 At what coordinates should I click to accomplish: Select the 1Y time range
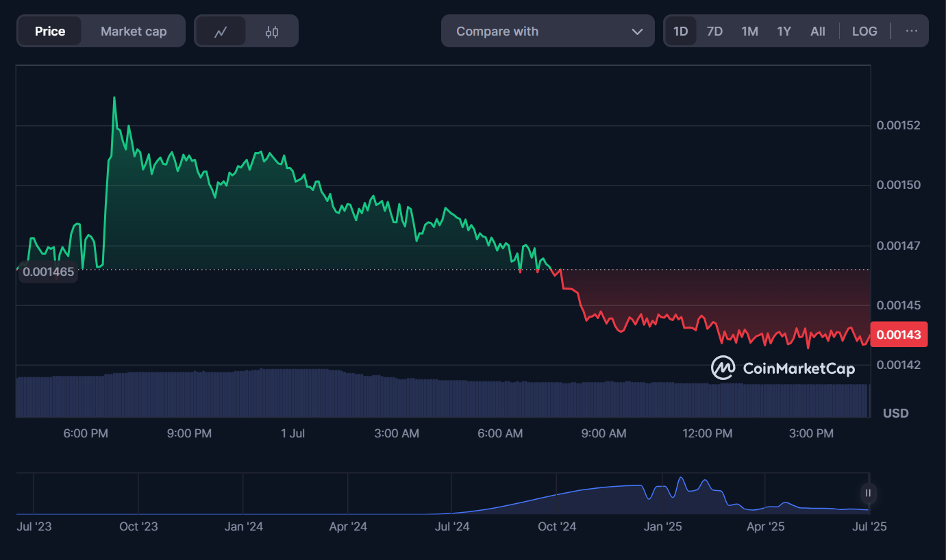point(784,31)
